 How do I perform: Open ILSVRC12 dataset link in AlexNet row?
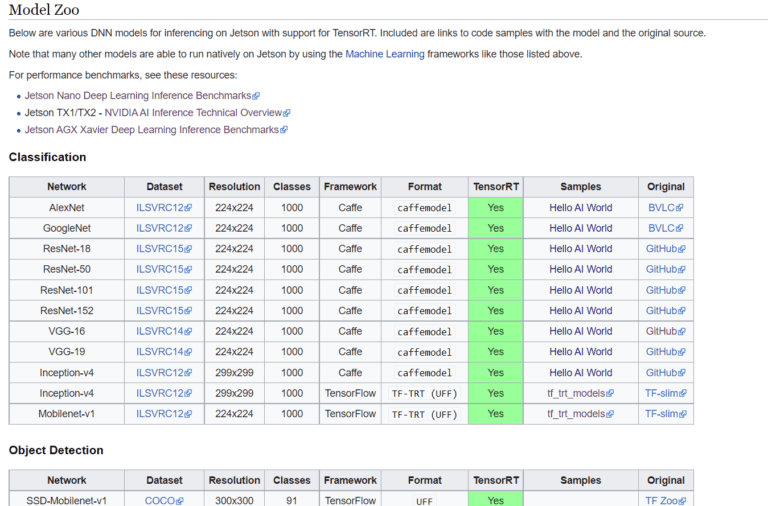pos(159,208)
